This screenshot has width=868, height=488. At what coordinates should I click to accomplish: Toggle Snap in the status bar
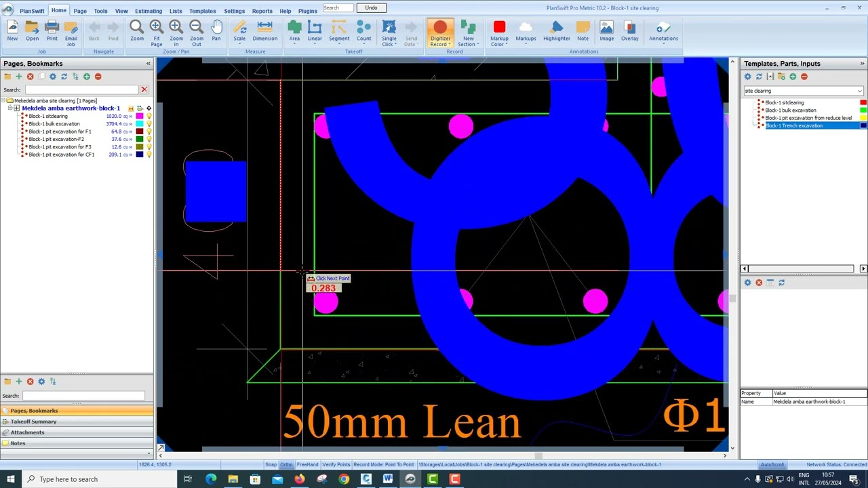(x=271, y=465)
